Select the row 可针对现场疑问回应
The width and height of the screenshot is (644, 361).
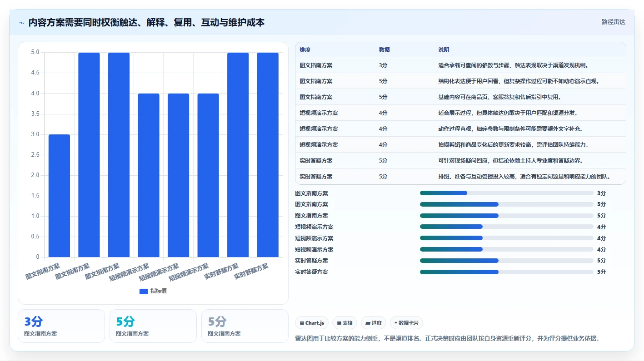coord(460,160)
